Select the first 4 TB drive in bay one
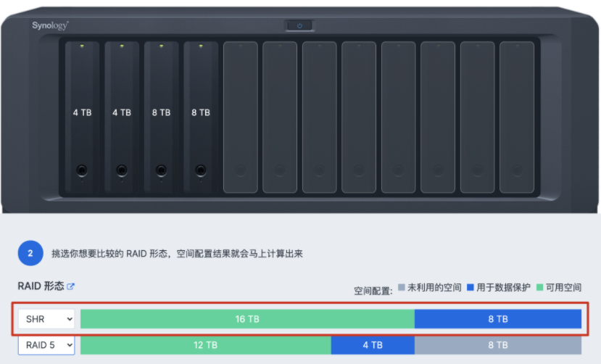Viewport: 601px width, 364px height. (x=82, y=117)
